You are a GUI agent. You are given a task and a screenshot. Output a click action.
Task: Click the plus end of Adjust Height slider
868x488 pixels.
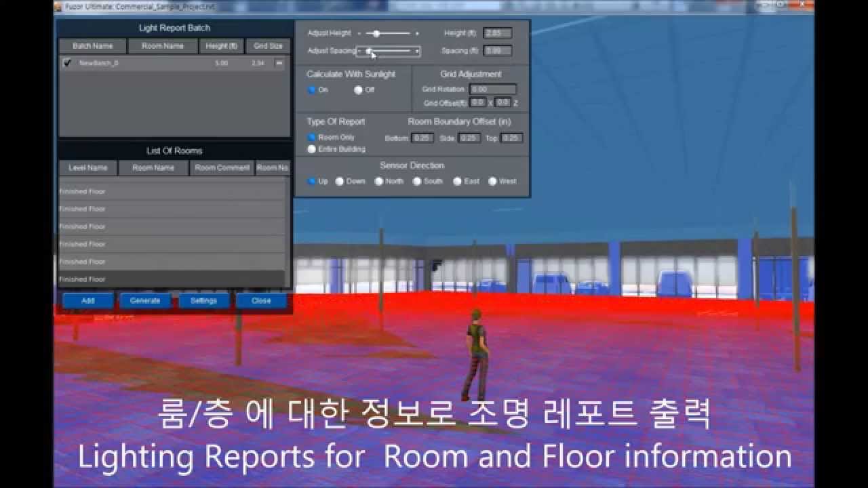tap(417, 33)
